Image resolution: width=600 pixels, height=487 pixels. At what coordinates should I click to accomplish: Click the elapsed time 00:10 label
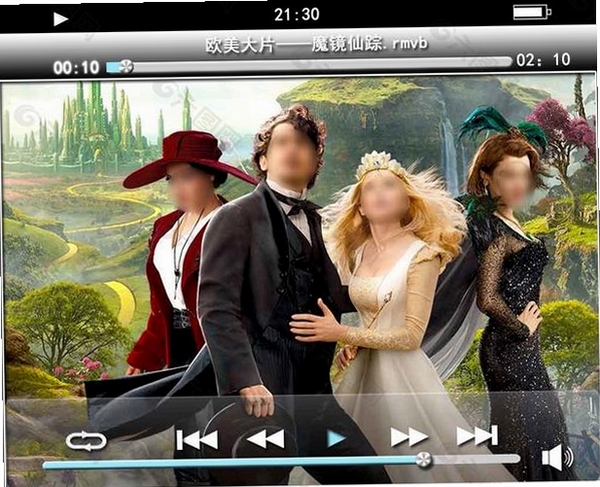click(76, 68)
